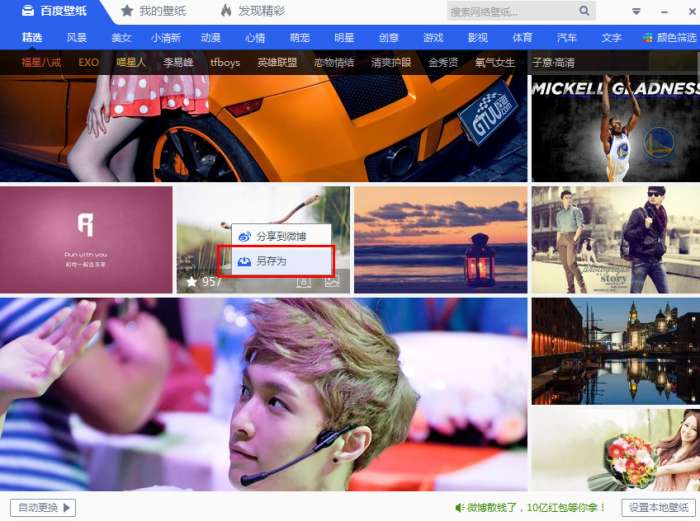Screen dimensions: 700x521
Task: Open the top-right dropdown menu arrow
Action: [636, 11]
